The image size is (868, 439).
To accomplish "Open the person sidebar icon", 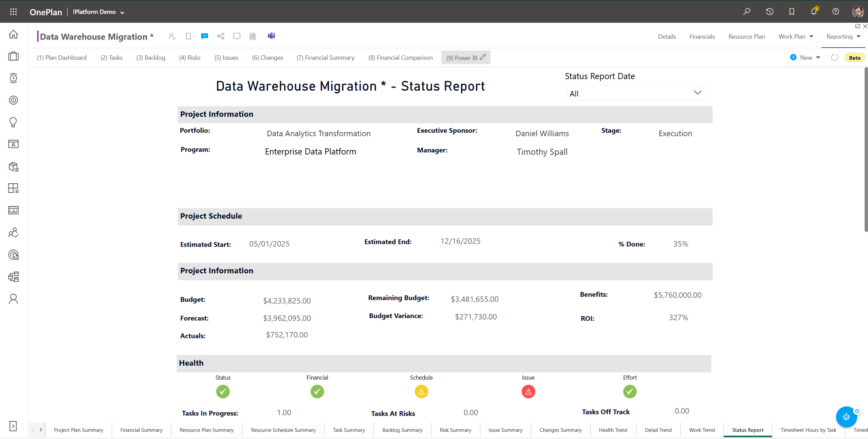I will [x=13, y=299].
